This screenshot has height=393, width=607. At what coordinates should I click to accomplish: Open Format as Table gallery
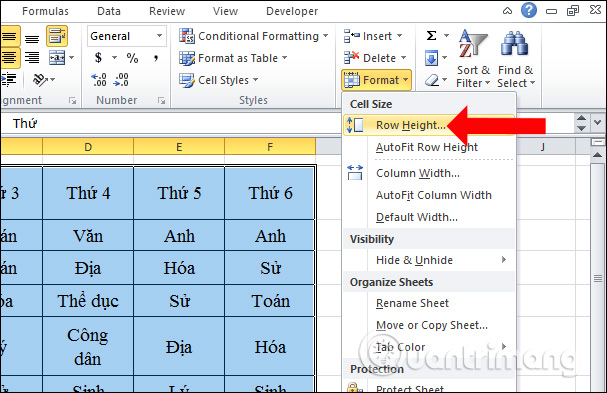(x=233, y=58)
